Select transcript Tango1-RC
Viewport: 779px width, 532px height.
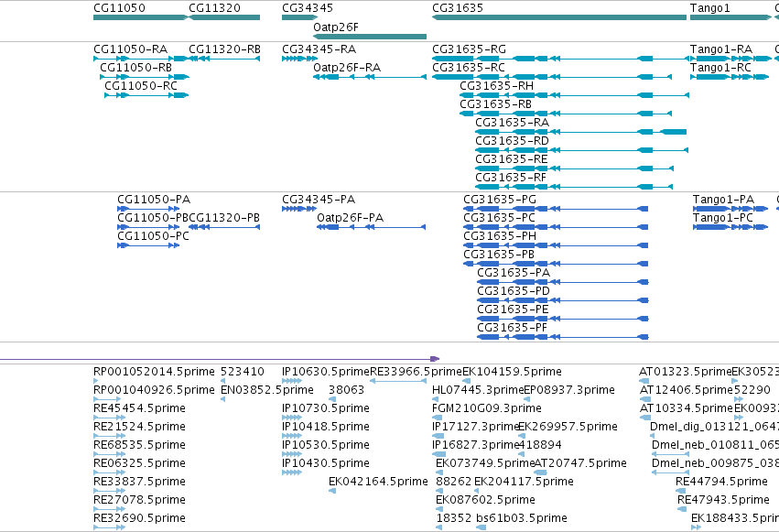pyautogui.click(x=730, y=77)
